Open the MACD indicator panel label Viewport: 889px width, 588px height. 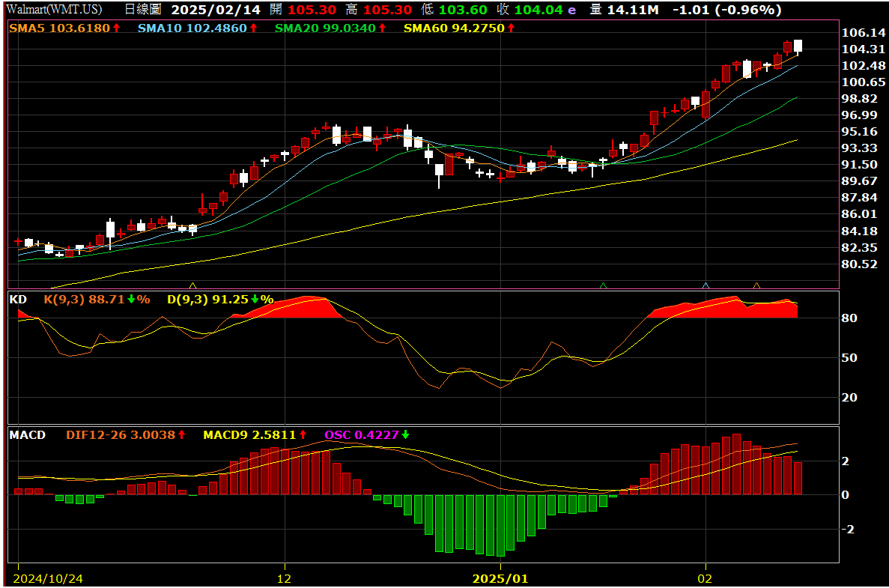[27, 434]
